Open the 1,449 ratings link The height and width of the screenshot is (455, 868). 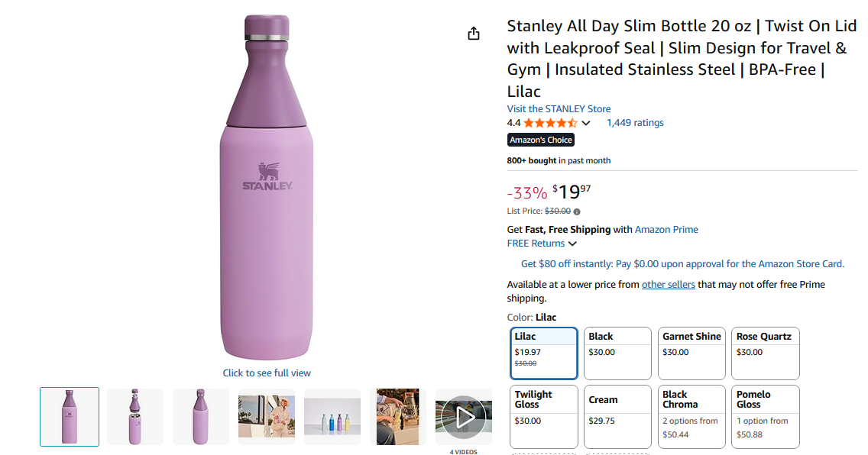coord(635,123)
